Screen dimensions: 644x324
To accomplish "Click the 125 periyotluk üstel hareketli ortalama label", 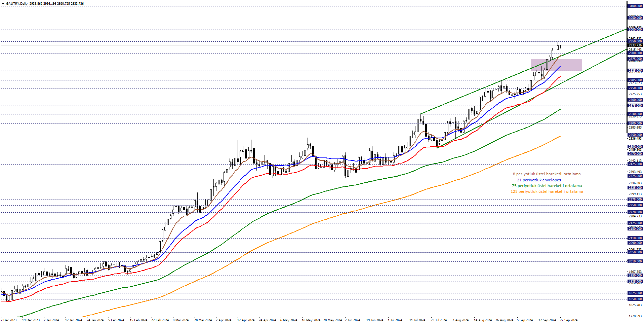I will pyautogui.click(x=547, y=191).
